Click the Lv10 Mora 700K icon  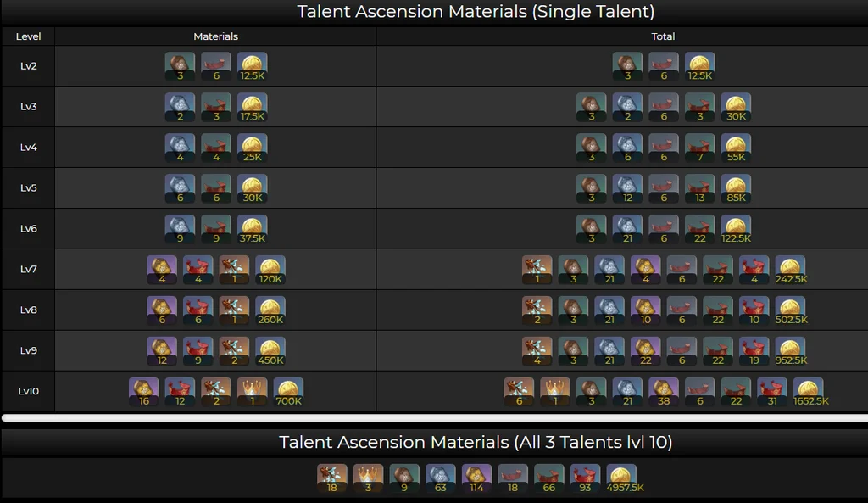[288, 392]
